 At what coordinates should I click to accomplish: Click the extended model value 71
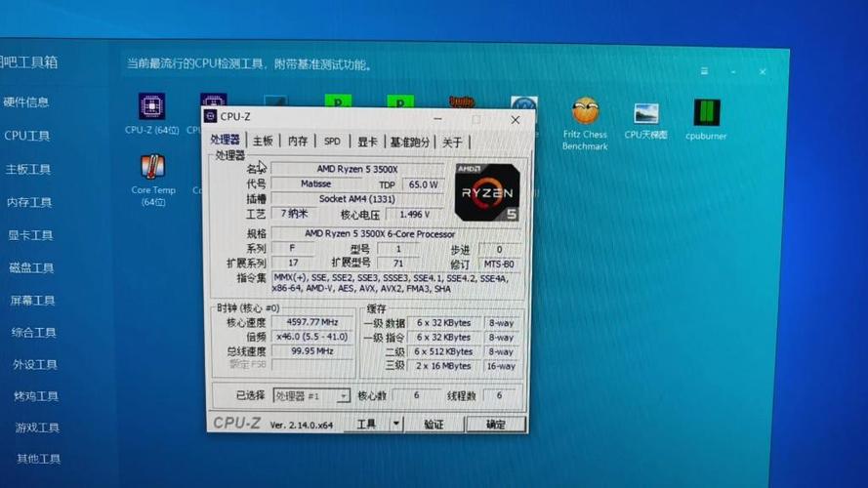pyautogui.click(x=398, y=264)
